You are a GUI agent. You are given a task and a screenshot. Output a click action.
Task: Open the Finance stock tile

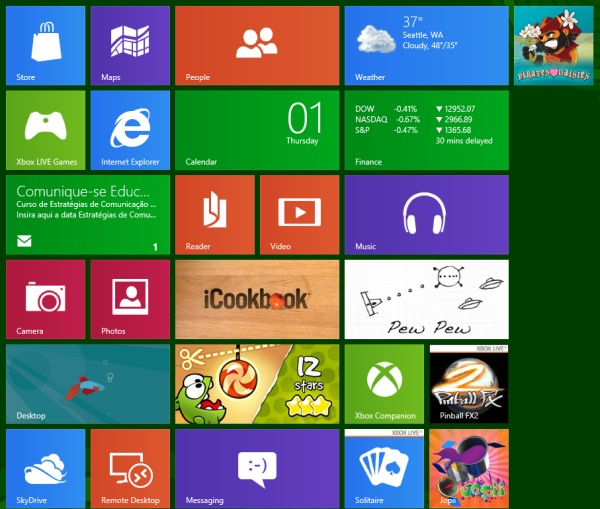[427, 130]
